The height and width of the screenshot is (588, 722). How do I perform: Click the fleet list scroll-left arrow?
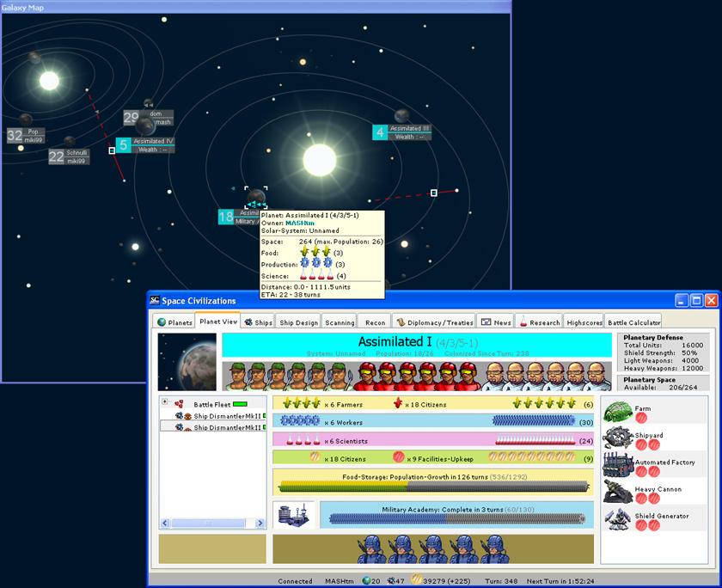165,523
